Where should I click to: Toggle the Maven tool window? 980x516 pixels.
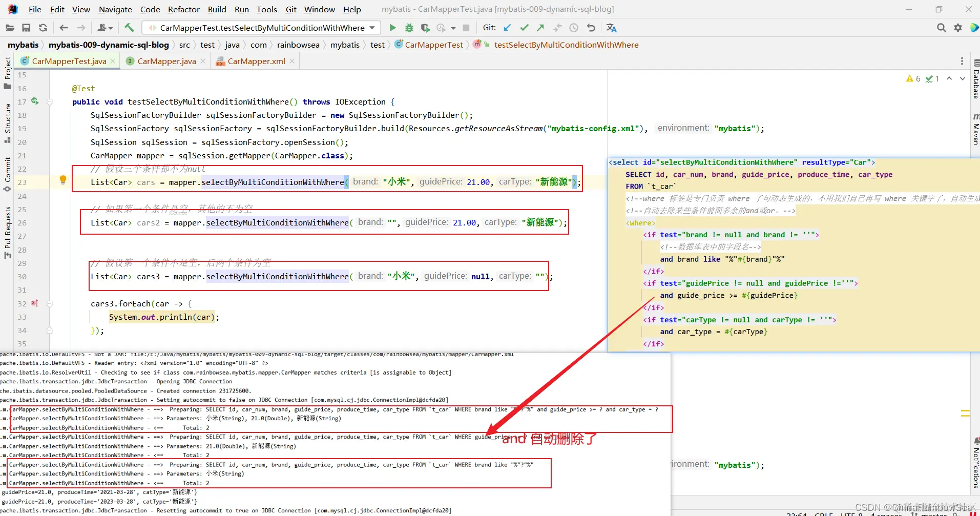pos(975,129)
